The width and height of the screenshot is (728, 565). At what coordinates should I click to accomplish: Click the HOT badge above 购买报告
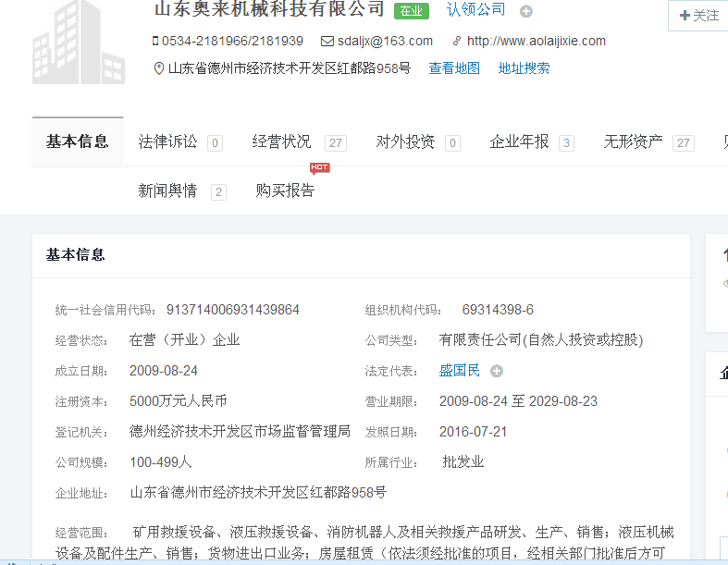coord(319,168)
